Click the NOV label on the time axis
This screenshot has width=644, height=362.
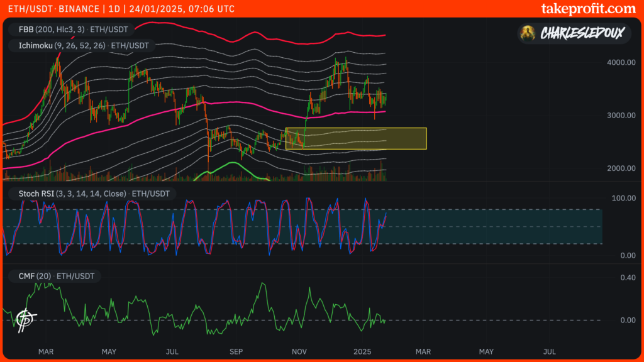[x=298, y=352]
